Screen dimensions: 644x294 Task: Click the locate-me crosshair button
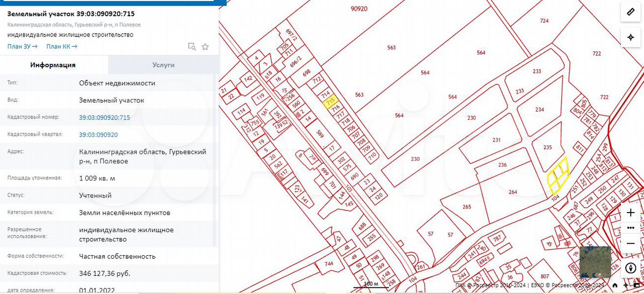coord(630,38)
